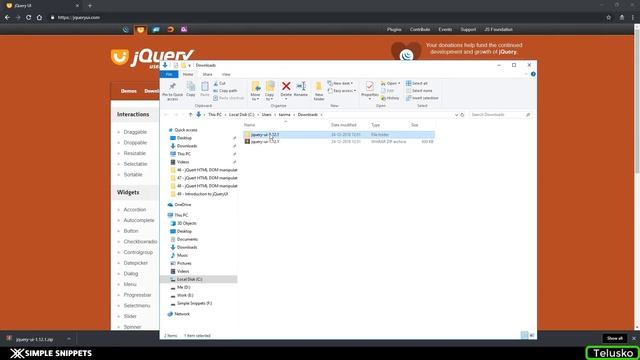Viewport: 640px width, 360px height.
Task: Switch to the Share ribbon tab
Action: (207, 74)
